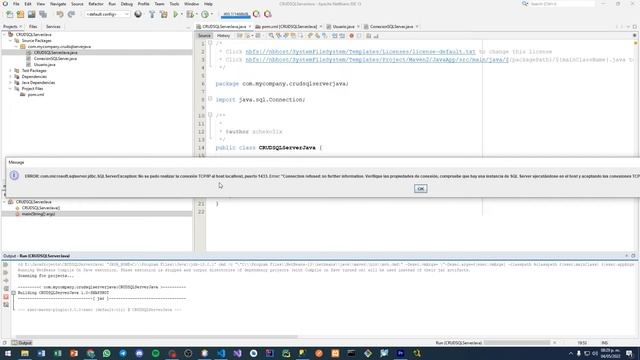
Task: Click the green Run Project icon
Action: pos(176,14)
